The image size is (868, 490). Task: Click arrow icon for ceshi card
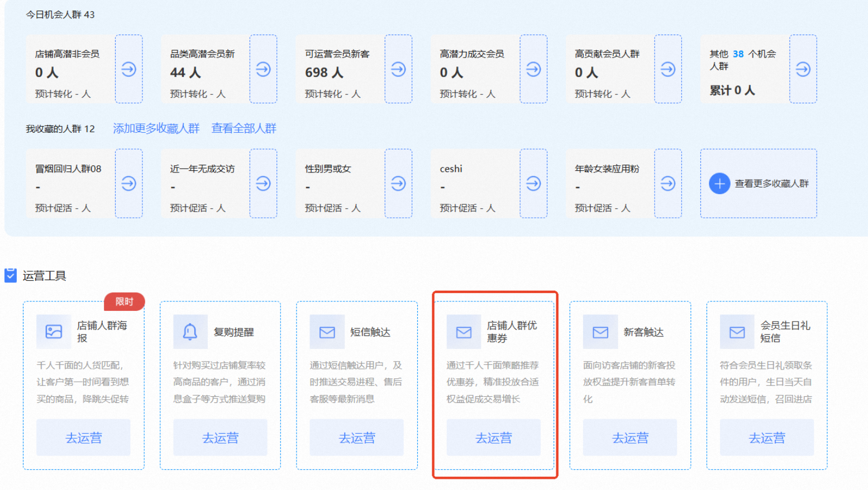(533, 183)
